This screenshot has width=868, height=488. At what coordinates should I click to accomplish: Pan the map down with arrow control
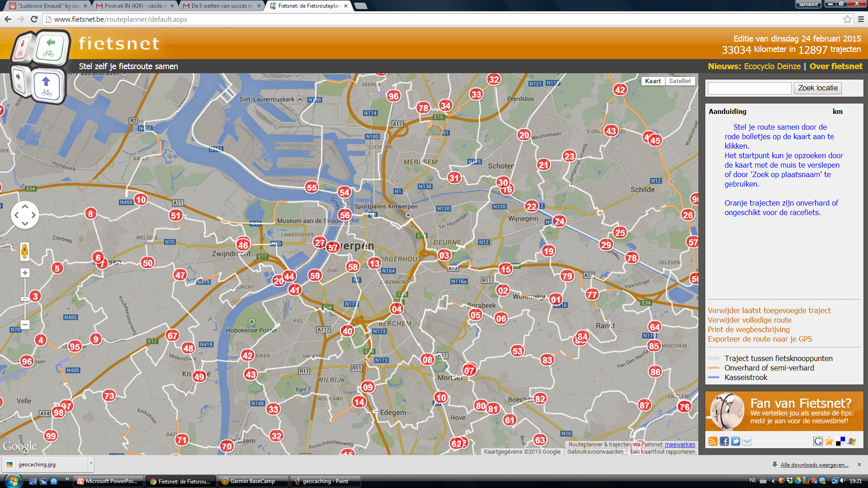tap(25, 224)
